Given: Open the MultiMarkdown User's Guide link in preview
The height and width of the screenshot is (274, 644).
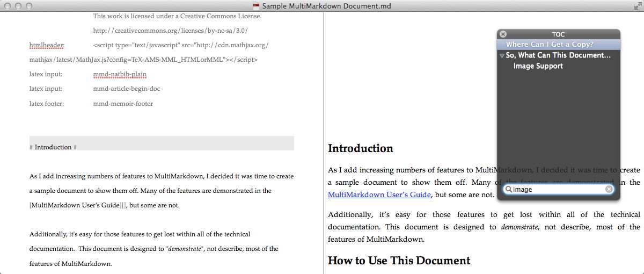Looking at the screenshot, I should pyautogui.click(x=380, y=194).
